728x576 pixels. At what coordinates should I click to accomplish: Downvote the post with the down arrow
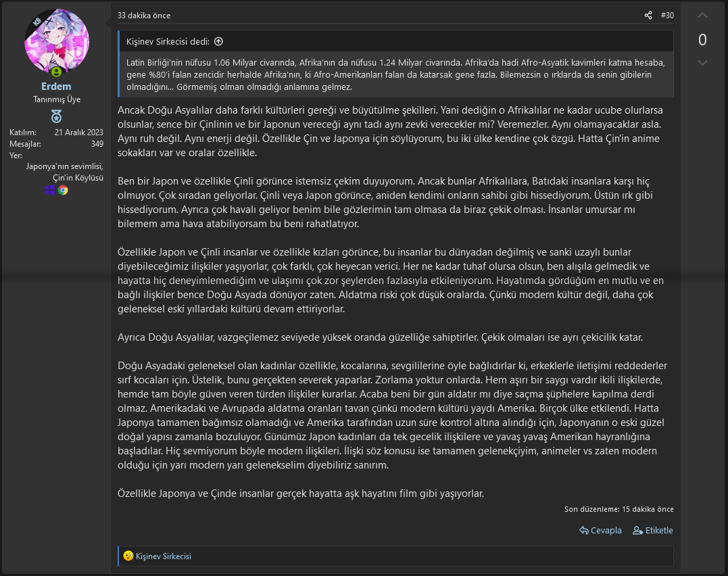(702, 64)
